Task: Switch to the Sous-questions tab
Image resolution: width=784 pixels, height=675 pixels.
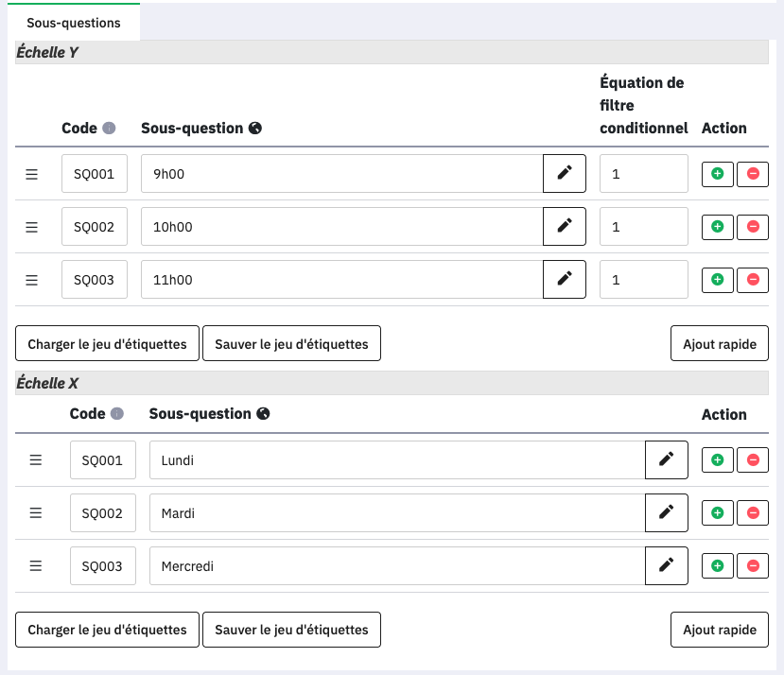Action: pos(73,22)
